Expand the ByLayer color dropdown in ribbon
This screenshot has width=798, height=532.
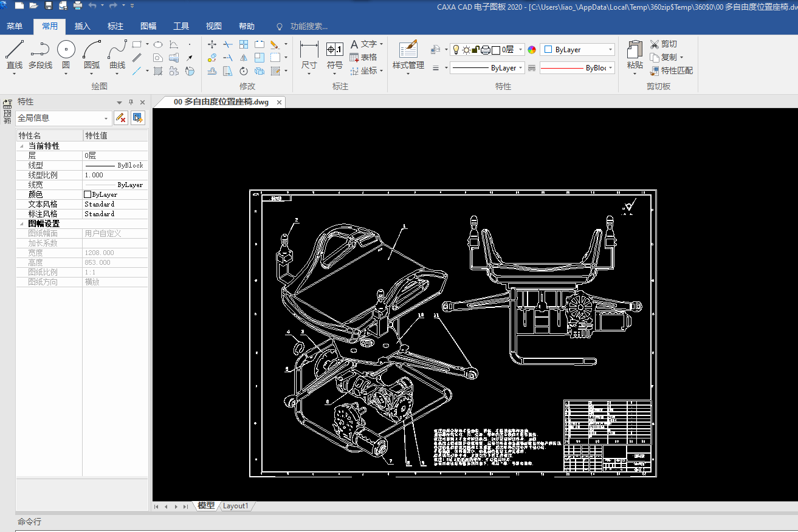(610, 50)
